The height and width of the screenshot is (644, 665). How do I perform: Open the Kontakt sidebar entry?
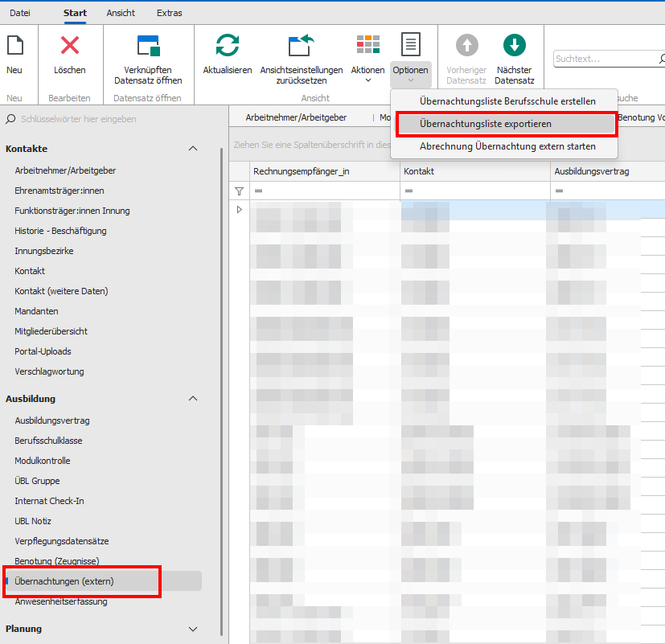tap(30, 271)
